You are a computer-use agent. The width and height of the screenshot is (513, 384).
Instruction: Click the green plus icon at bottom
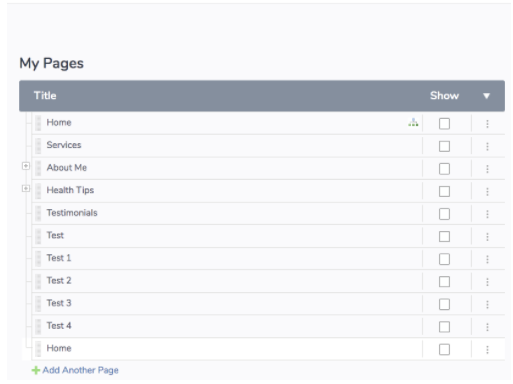[x=35, y=370]
